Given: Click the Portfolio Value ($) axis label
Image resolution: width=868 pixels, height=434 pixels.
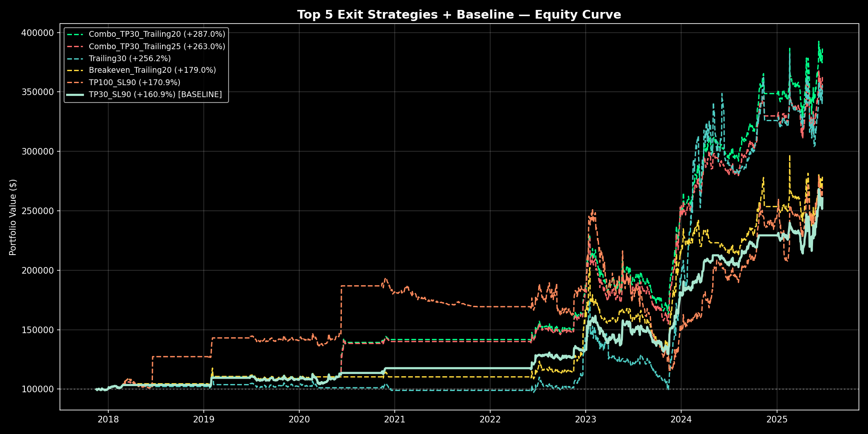Looking at the screenshot, I should point(13,217).
